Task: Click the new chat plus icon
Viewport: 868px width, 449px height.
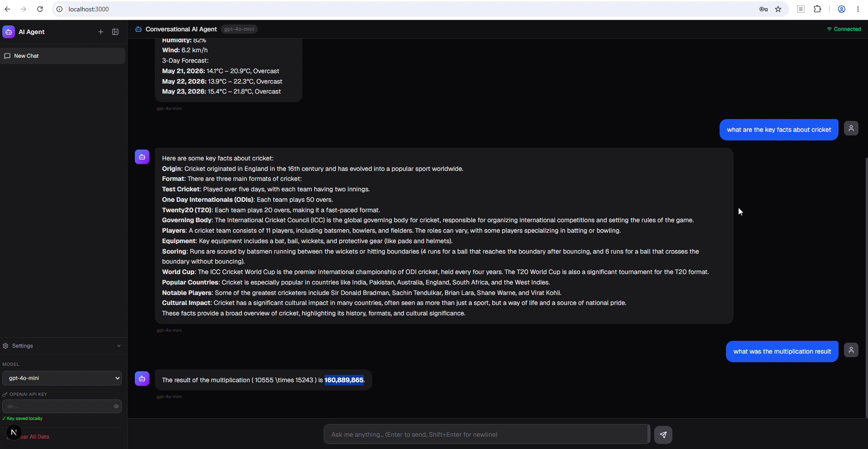Action: click(x=101, y=32)
